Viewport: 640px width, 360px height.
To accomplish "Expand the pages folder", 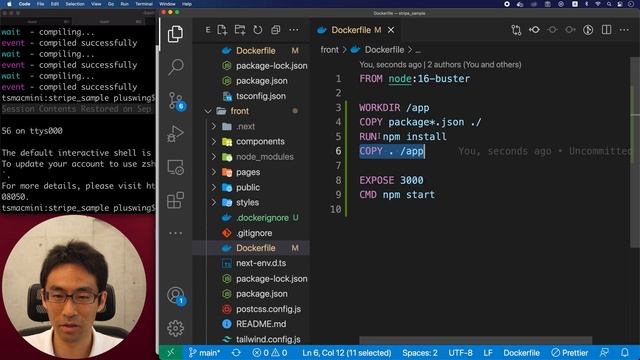I will pyautogui.click(x=214, y=172).
